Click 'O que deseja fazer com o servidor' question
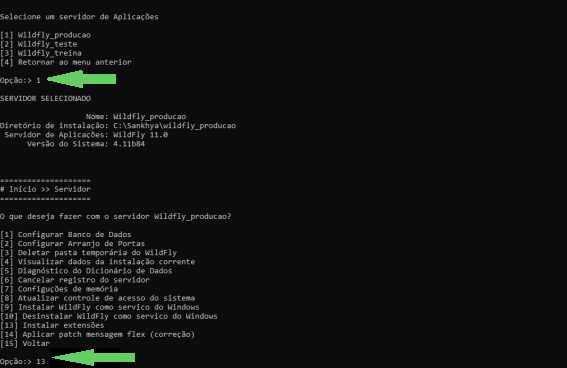567x368 pixels. pyautogui.click(x=116, y=217)
